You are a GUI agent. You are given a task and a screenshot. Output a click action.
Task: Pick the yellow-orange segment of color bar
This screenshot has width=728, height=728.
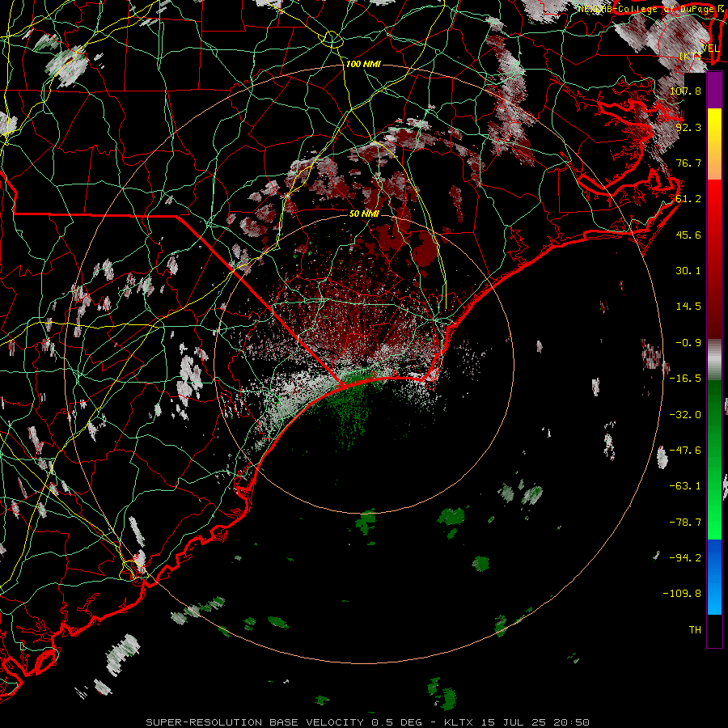point(714,144)
